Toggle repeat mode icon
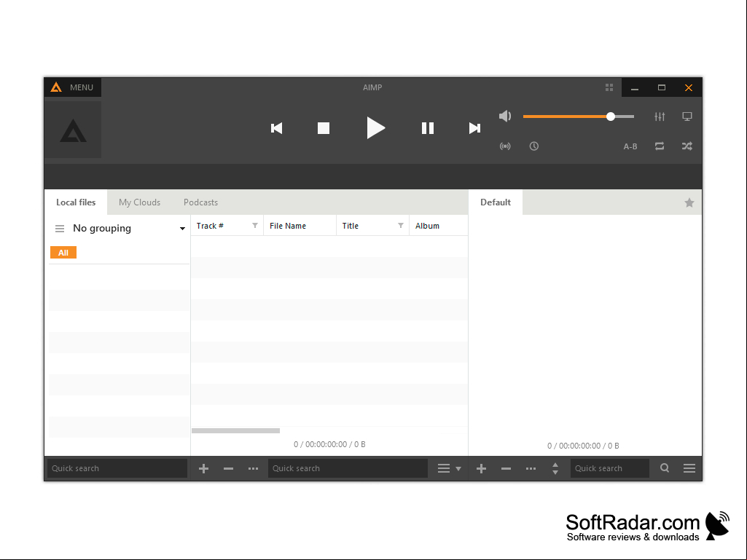The height and width of the screenshot is (560, 747). click(660, 146)
